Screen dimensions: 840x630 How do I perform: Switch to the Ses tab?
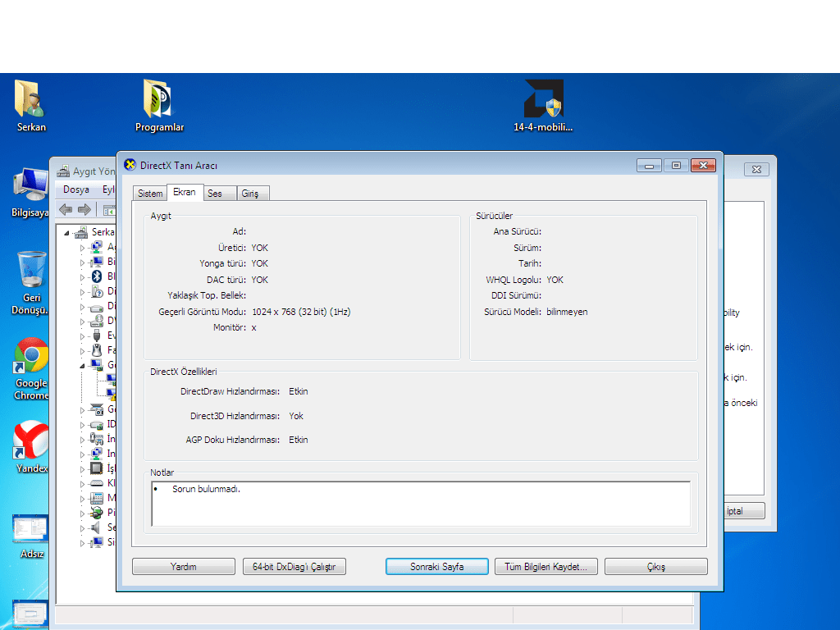tap(220, 194)
